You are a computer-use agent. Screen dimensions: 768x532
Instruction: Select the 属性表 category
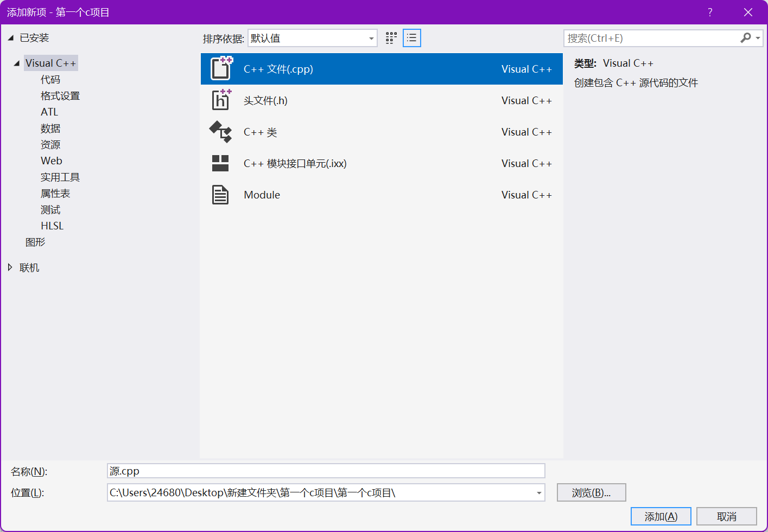55,194
